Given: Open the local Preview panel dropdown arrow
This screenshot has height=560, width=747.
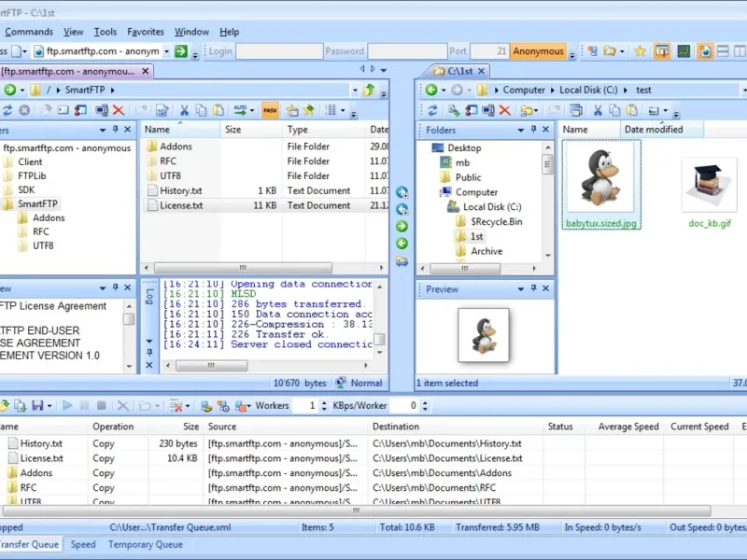Looking at the screenshot, I should point(520,288).
